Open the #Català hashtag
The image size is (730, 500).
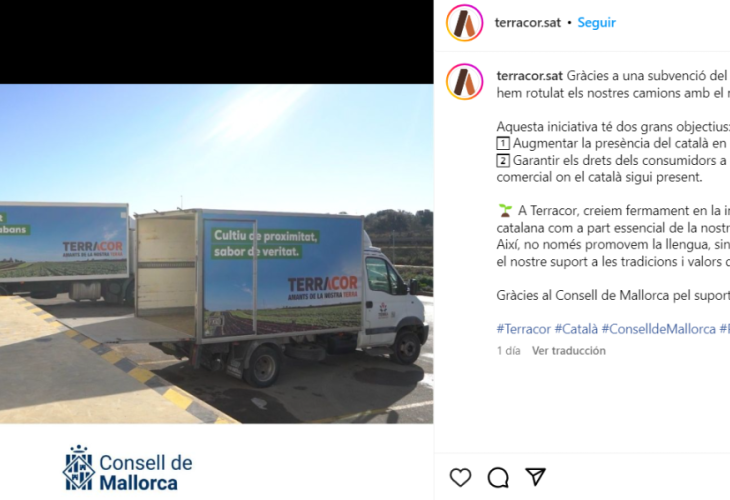(576, 329)
